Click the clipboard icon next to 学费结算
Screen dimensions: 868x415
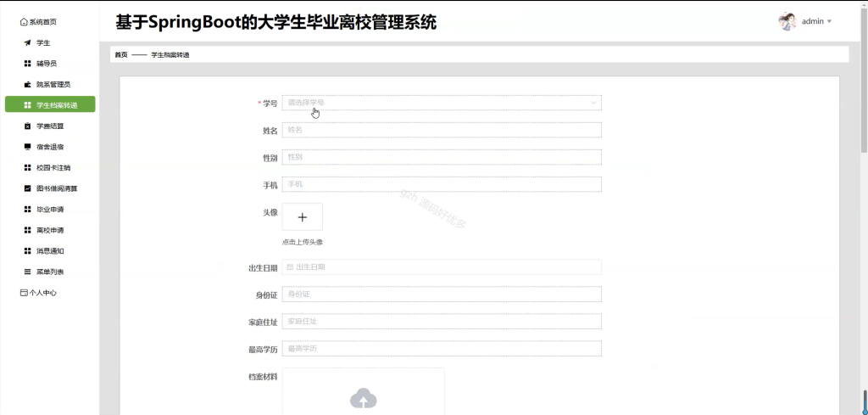pos(28,126)
